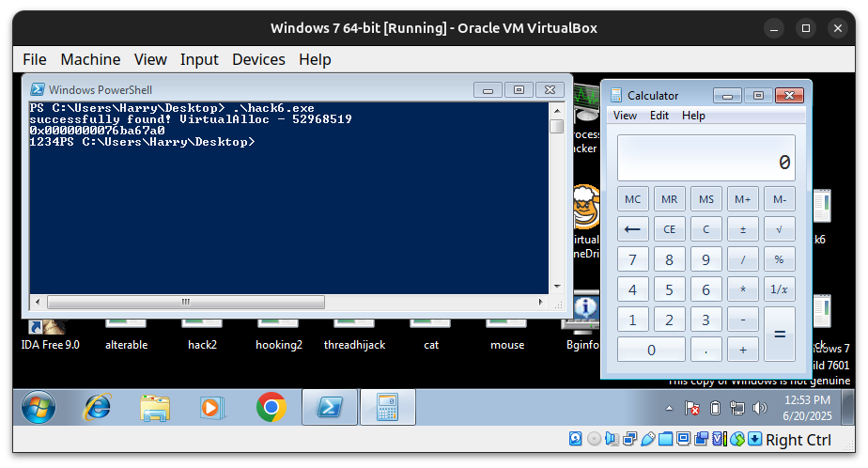Viewport: 868px width, 468px height.
Task: Click the taskbar clock showing 12:53 PM
Action: click(807, 408)
